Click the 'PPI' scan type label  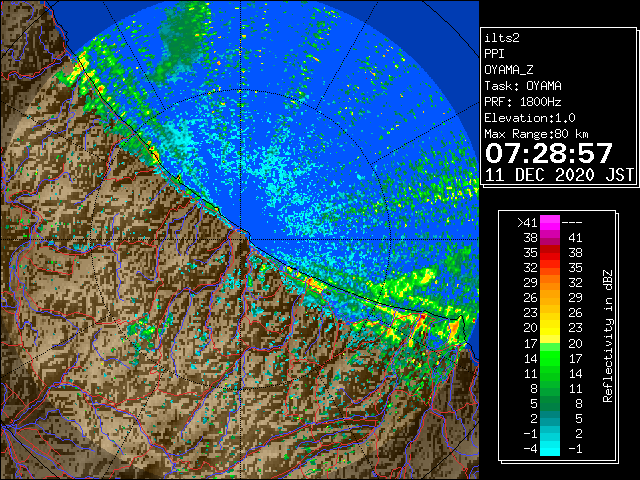pyautogui.click(x=494, y=54)
